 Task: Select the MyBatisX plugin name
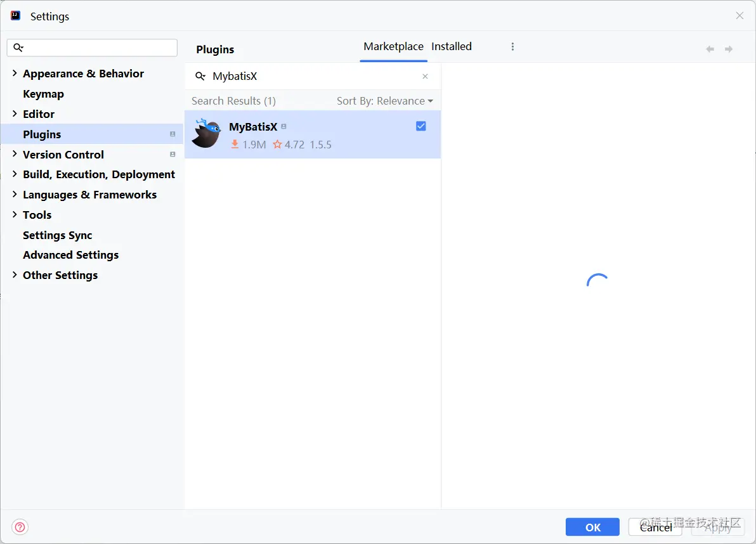[253, 127]
